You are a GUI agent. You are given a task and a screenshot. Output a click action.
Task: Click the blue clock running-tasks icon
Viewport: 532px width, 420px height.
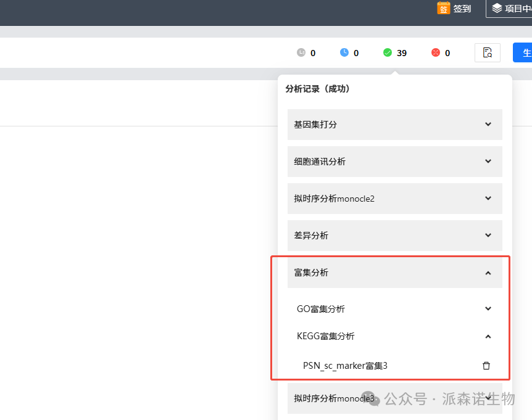coord(344,52)
